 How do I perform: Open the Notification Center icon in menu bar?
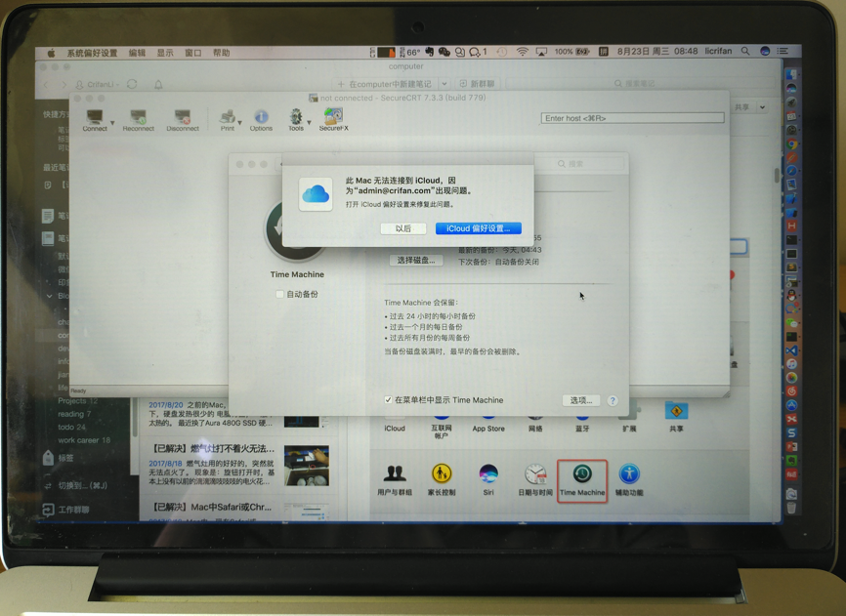(783, 51)
